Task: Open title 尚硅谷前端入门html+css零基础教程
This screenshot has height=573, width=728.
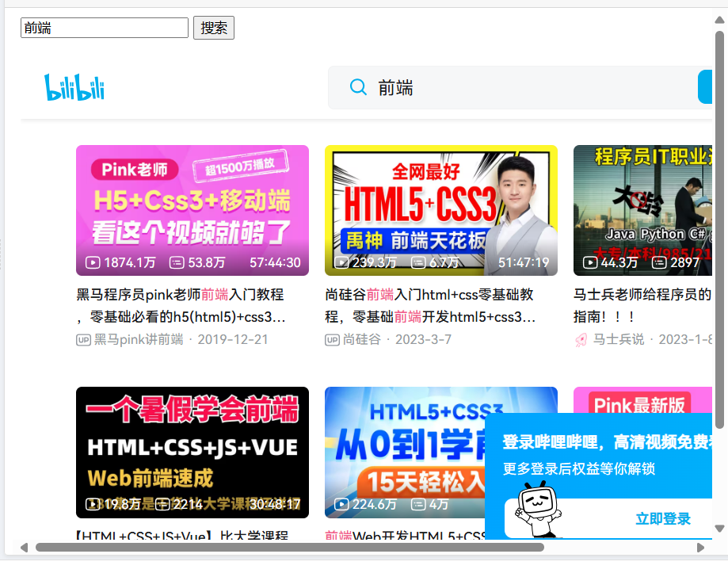Action: click(x=430, y=306)
